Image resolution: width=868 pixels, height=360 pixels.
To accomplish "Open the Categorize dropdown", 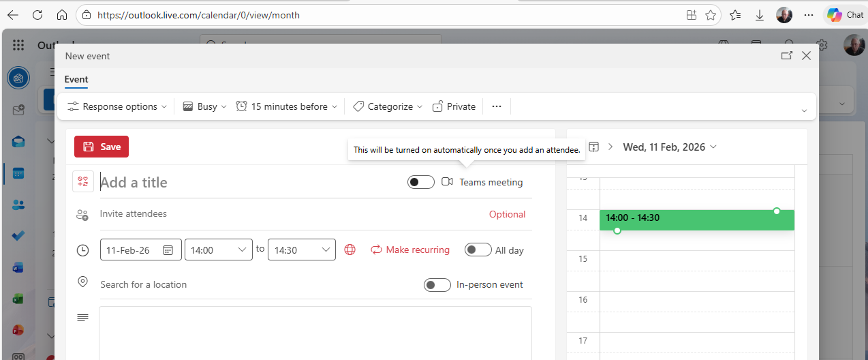I will (x=388, y=106).
